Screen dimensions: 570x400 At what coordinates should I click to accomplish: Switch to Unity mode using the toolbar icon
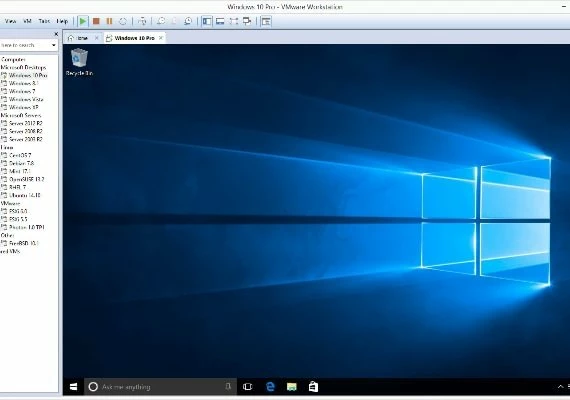tap(247, 21)
